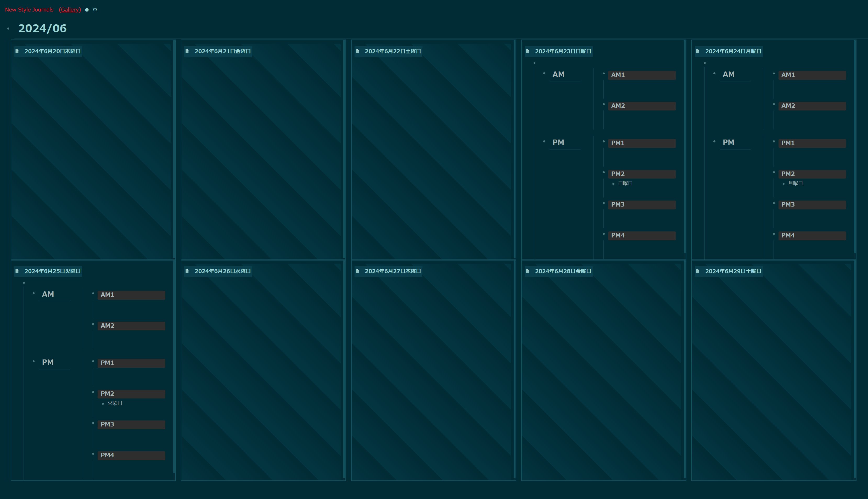Open journal 2024年6月21日金曜日

223,51
